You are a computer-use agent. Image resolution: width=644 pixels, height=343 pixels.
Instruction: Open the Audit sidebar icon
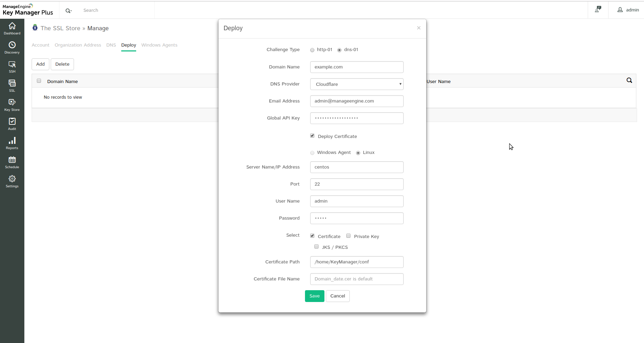coord(12,124)
